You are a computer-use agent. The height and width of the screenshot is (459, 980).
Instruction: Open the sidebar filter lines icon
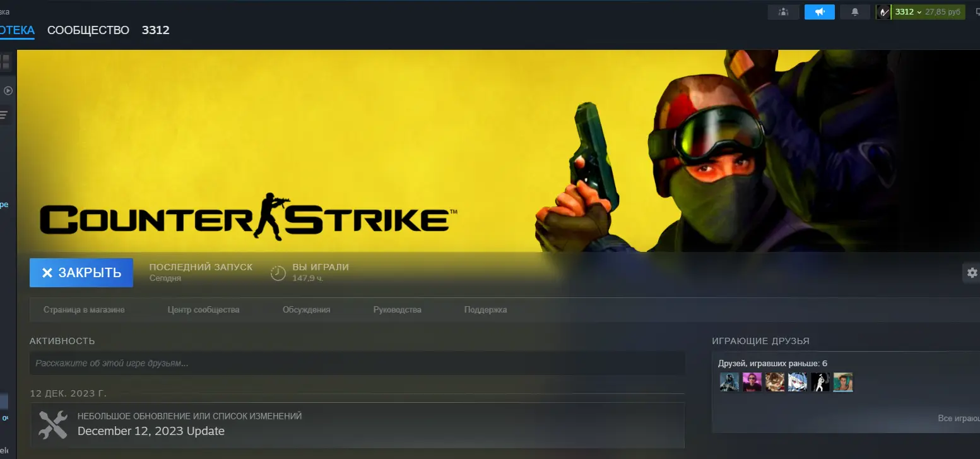pos(4,115)
